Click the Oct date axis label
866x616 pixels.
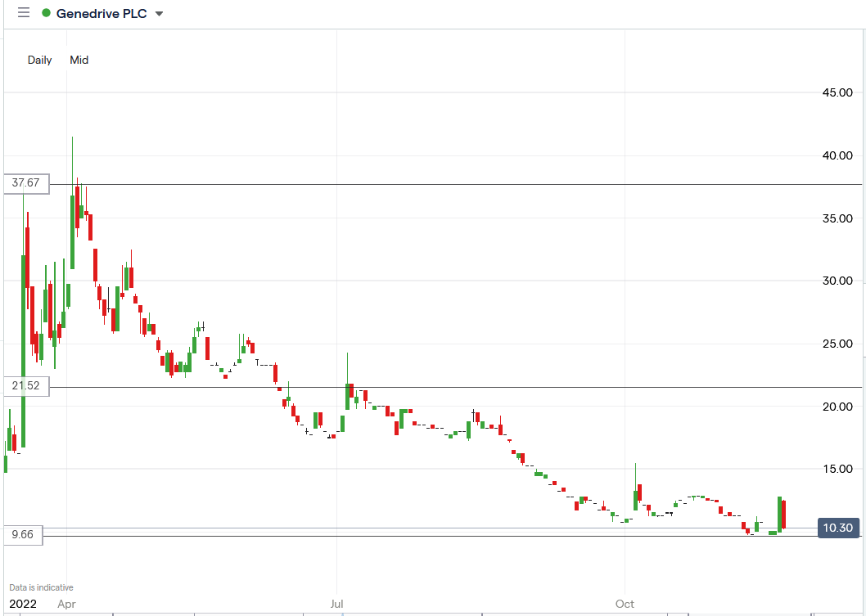point(625,604)
